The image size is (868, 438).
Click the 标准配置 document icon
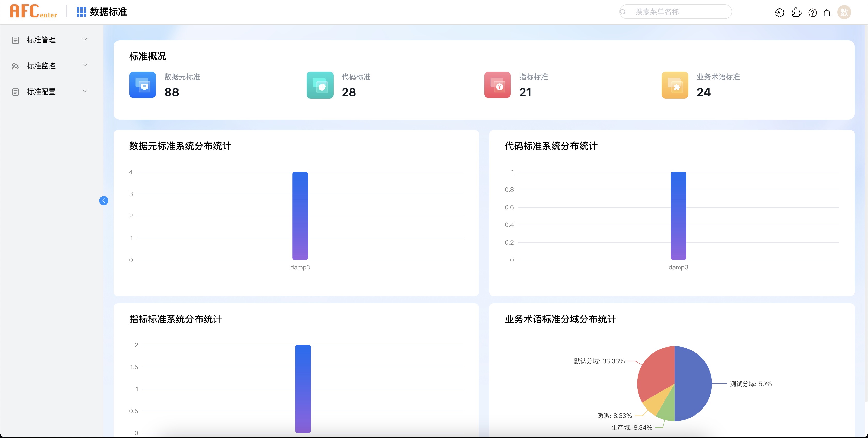[x=16, y=92]
